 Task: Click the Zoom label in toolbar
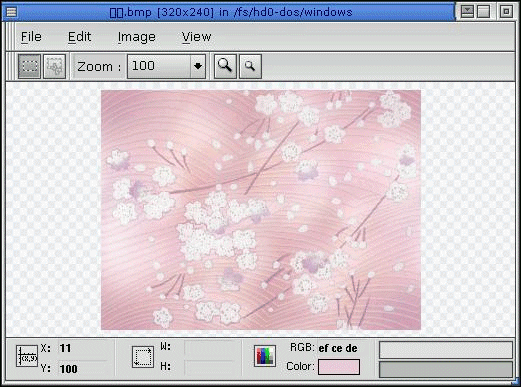pos(99,67)
